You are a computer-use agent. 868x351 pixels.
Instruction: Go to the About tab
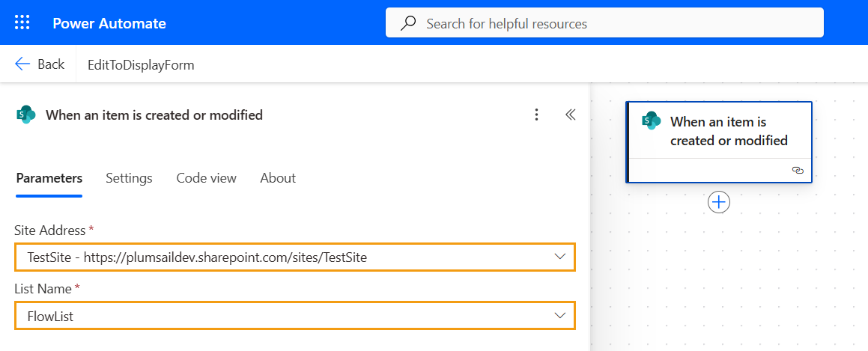coord(278,178)
